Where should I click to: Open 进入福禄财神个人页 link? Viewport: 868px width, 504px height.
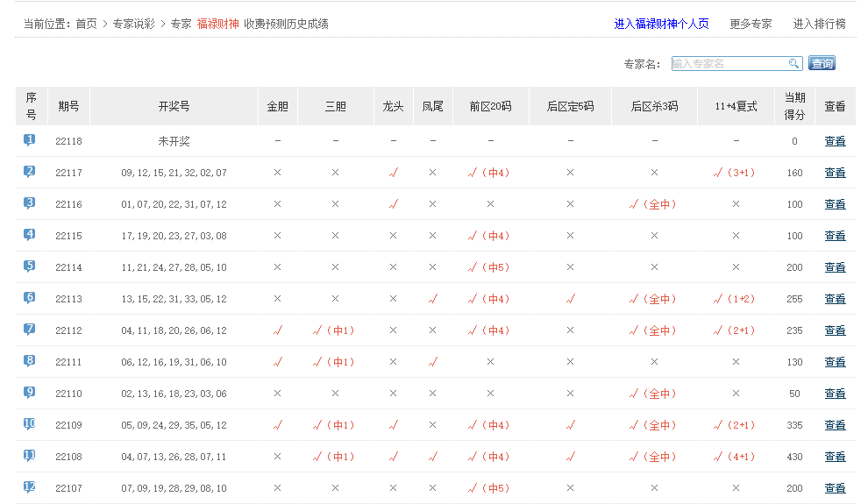click(x=661, y=24)
